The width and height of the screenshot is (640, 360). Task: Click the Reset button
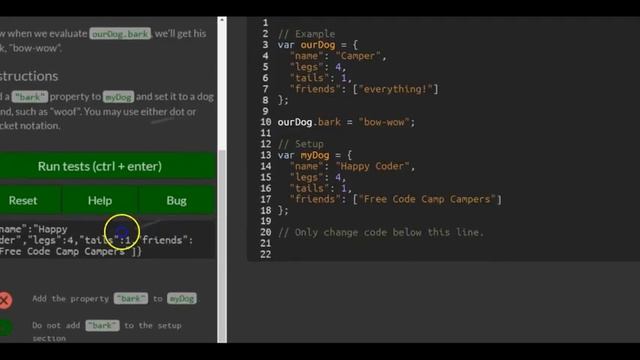point(23,200)
